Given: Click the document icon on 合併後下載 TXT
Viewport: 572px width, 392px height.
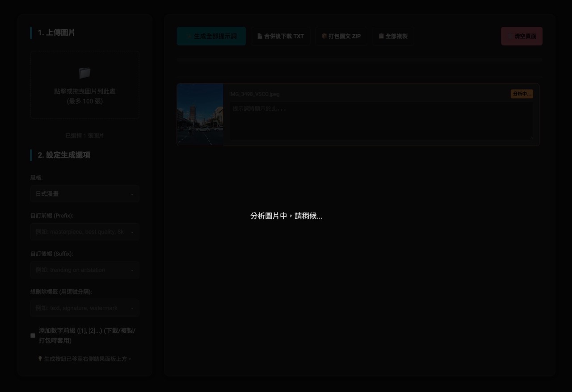Looking at the screenshot, I should (260, 36).
